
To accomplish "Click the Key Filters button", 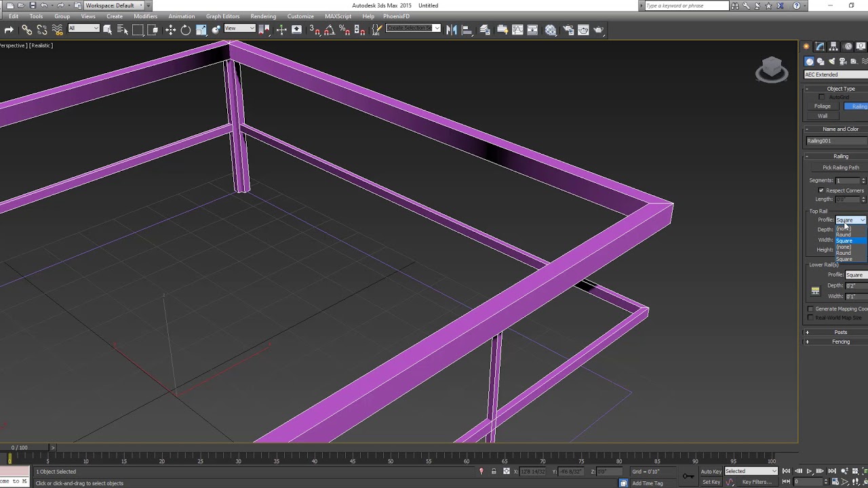I will point(757,482).
